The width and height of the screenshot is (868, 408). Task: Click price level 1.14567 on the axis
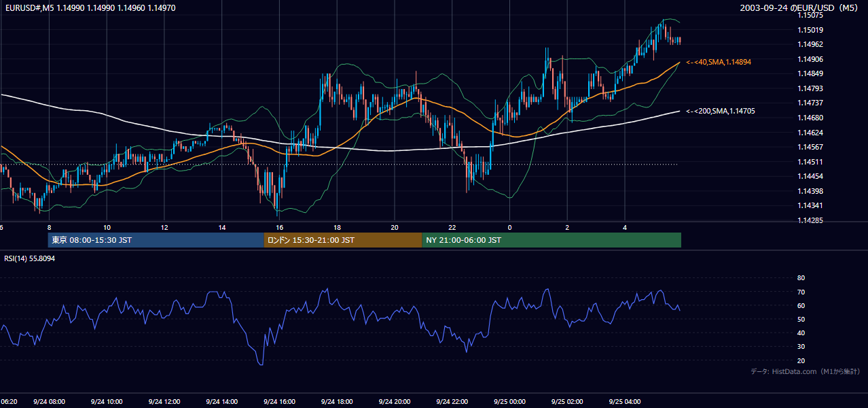[x=810, y=147]
